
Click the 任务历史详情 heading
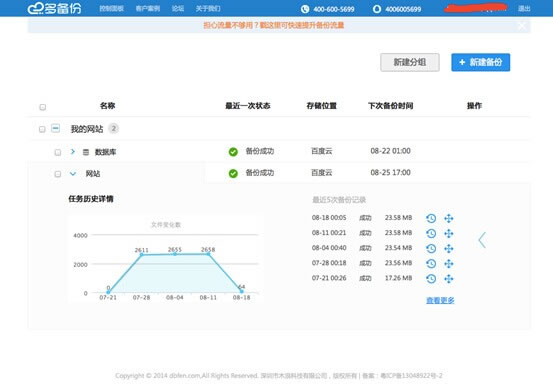(x=91, y=199)
